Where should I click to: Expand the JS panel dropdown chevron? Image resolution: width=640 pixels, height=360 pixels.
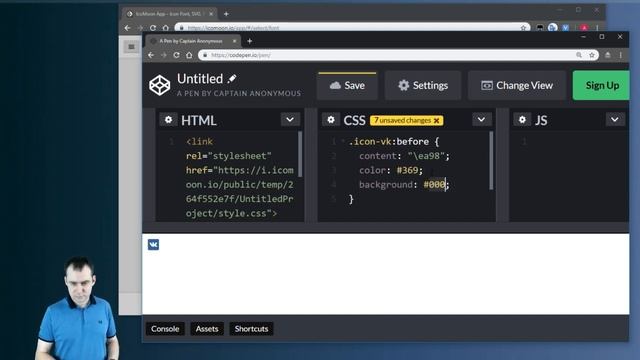615,120
